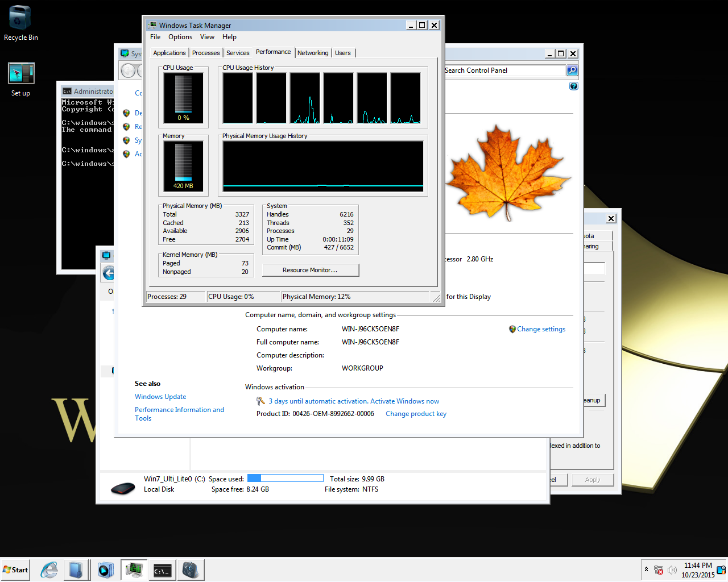Image resolution: width=728 pixels, height=582 pixels.
Task: Open the File menu in Task Manager
Action: 155,37
